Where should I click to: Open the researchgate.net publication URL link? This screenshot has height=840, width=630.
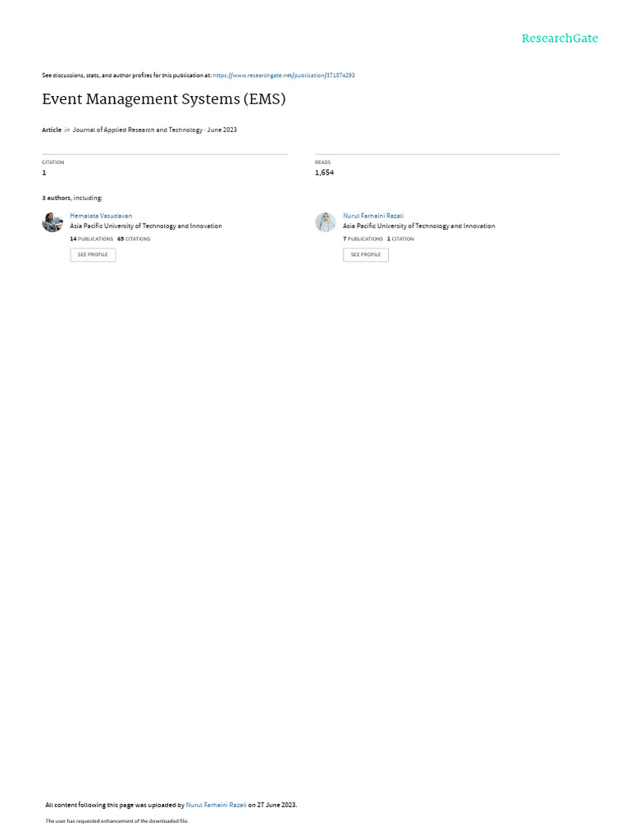[x=283, y=75]
